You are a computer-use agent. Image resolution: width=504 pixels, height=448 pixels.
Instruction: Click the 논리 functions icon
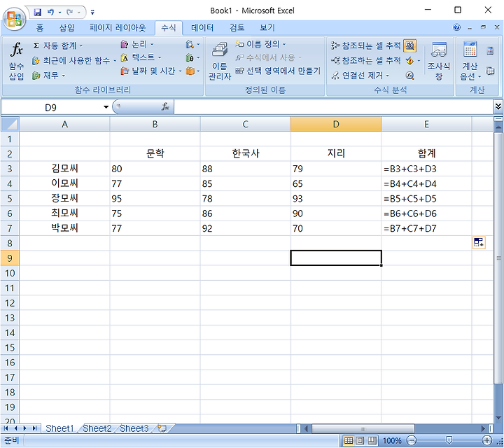pos(125,44)
